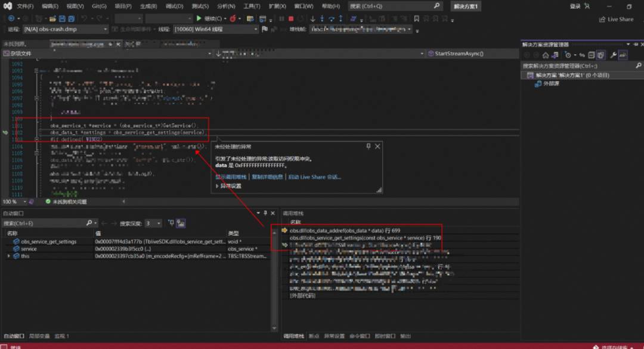Pin the exception popup with the pin icon
Viewport: 644px width, 349px height.
point(369,146)
